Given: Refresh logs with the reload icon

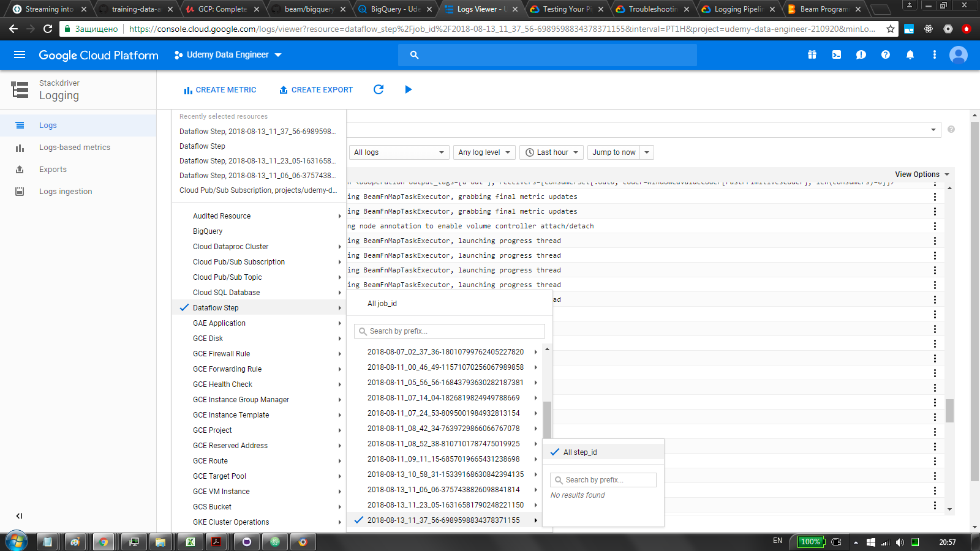Looking at the screenshot, I should [379, 89].
